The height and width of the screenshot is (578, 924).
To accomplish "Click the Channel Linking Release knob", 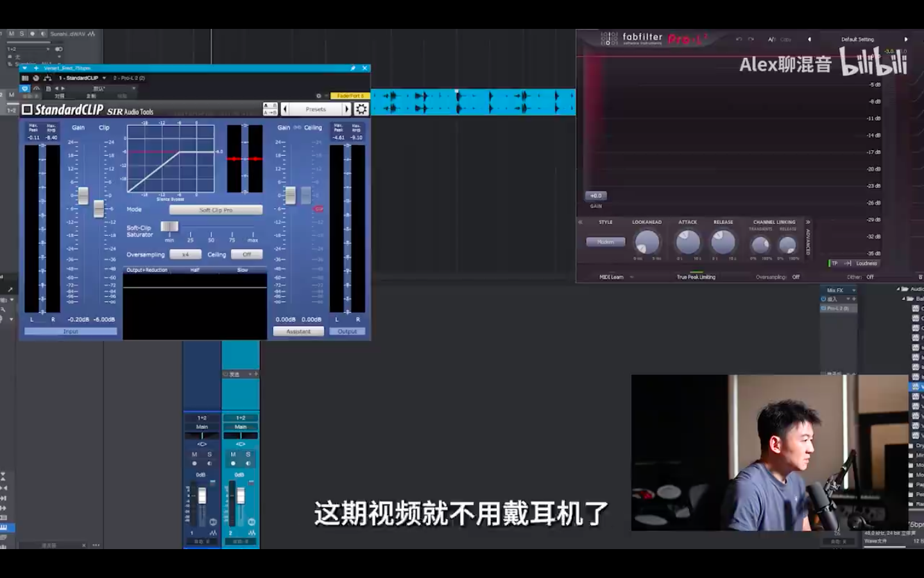I will 787,245.
